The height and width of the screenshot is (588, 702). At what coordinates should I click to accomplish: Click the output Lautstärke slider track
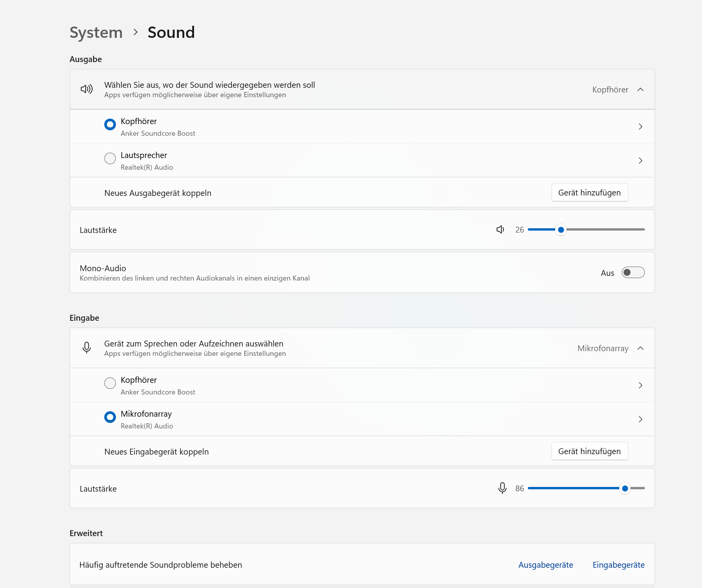(605, 229)
